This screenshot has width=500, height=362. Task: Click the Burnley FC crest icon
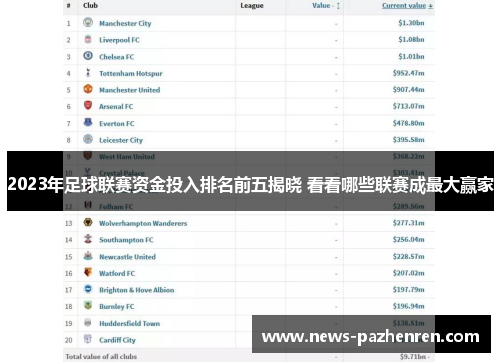tap(88, 305)
